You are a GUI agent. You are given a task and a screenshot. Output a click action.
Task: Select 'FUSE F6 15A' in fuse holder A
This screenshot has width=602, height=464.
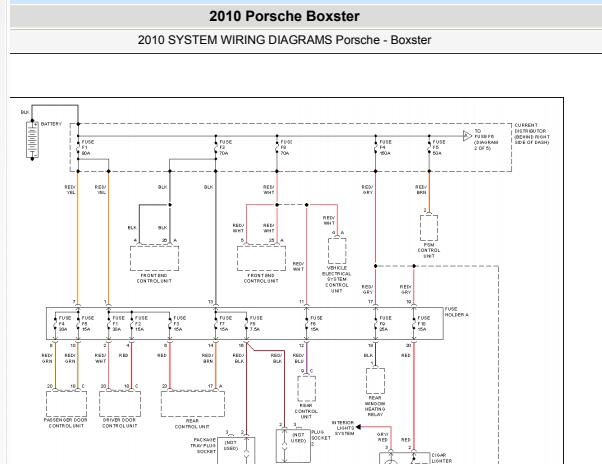click(316, 324)
